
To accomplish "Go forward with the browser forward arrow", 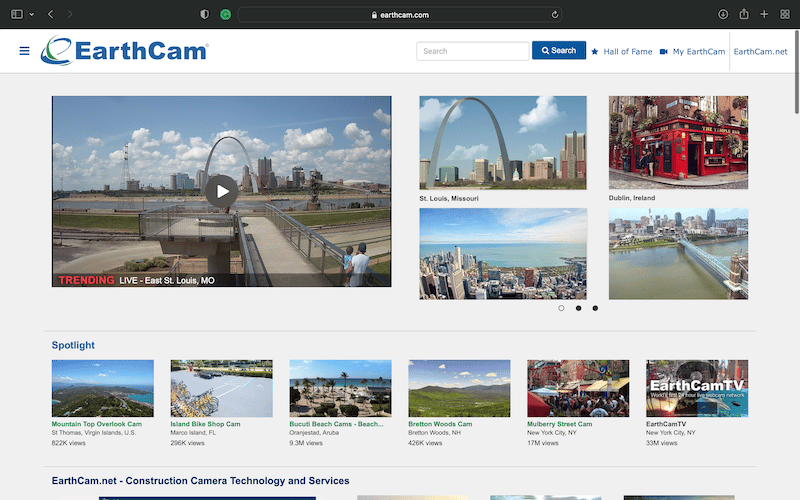I will [70, 14].
